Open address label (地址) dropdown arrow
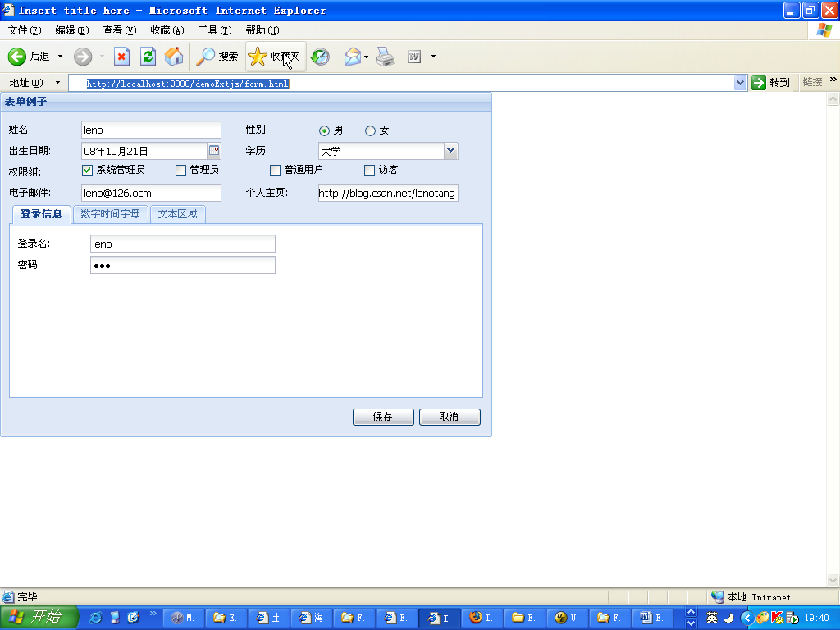 tap(58, 83)
